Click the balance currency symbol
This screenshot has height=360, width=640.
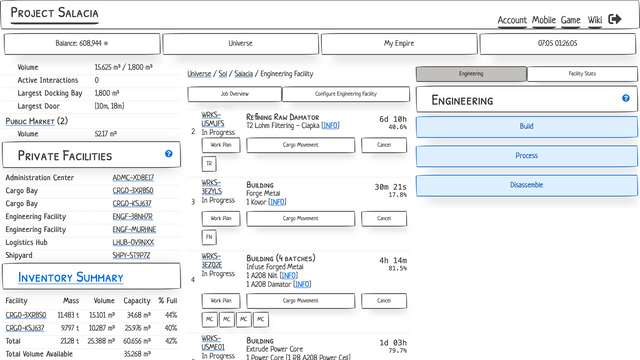[106, 43]
